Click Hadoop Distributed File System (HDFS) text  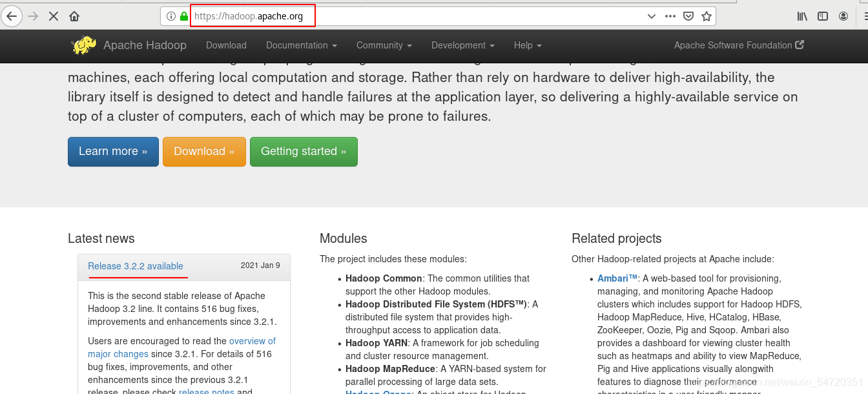436,304
